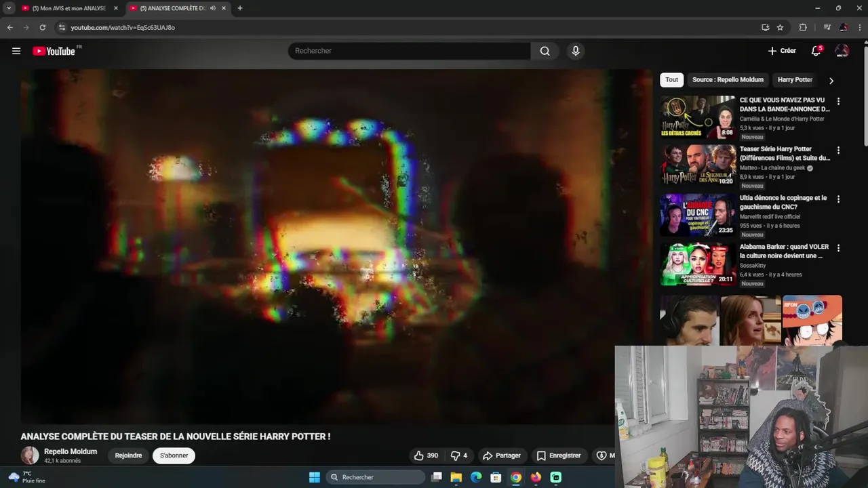Open the Teaser Série Harry Potter thumbnail
868x488 pixels.
point(698,165)
